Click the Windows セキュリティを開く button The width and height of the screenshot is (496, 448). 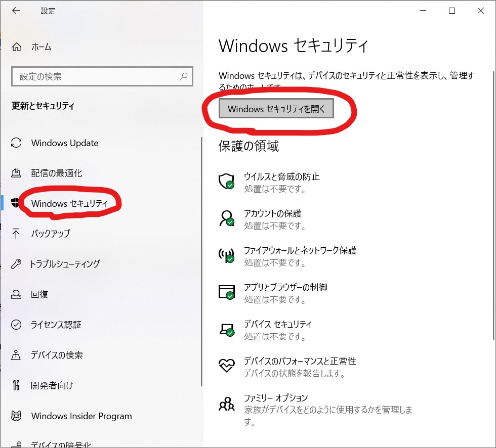pos(276,109)
